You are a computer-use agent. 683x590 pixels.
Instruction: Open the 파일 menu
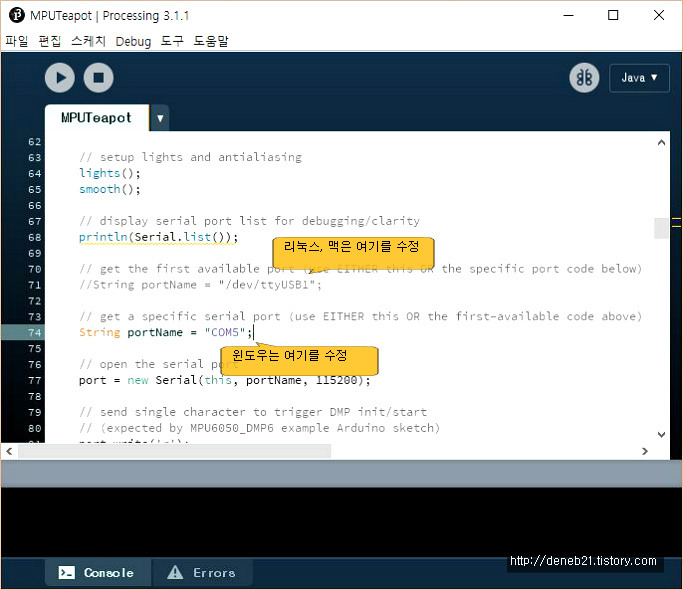pos(17,41)
